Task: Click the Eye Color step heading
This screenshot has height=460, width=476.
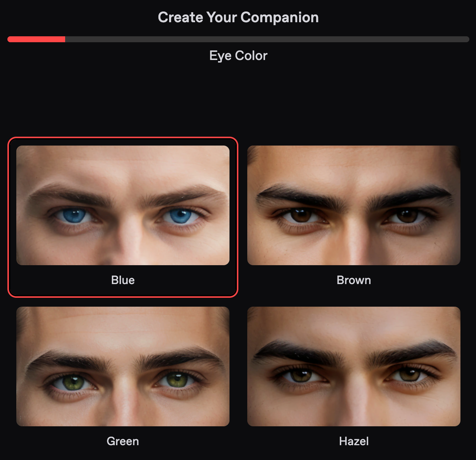Action: click(238, 56)
